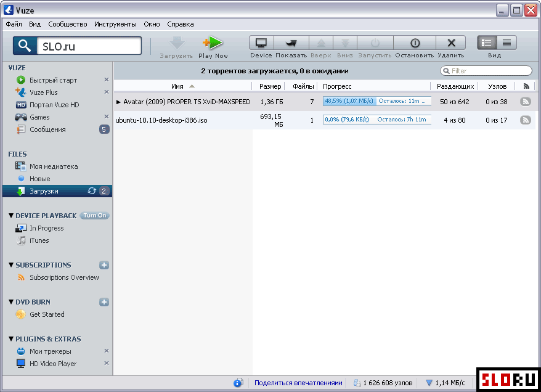Click the Avatar progress bar
Screen dimensions: 541x392
[377, 101]
